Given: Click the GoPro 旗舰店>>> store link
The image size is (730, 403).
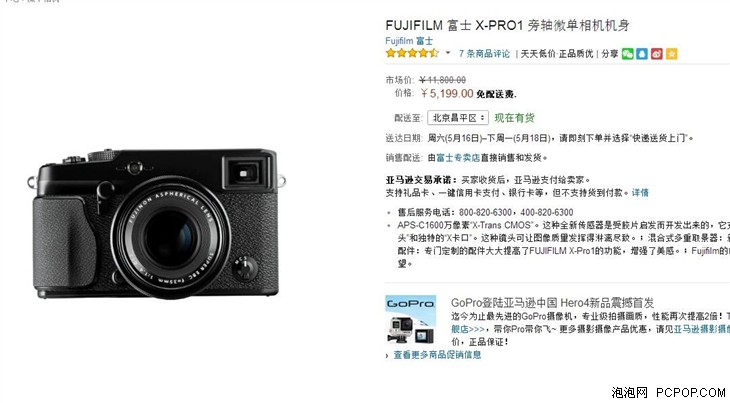Looking at the screenshot, I should click(x=467, y=329).
